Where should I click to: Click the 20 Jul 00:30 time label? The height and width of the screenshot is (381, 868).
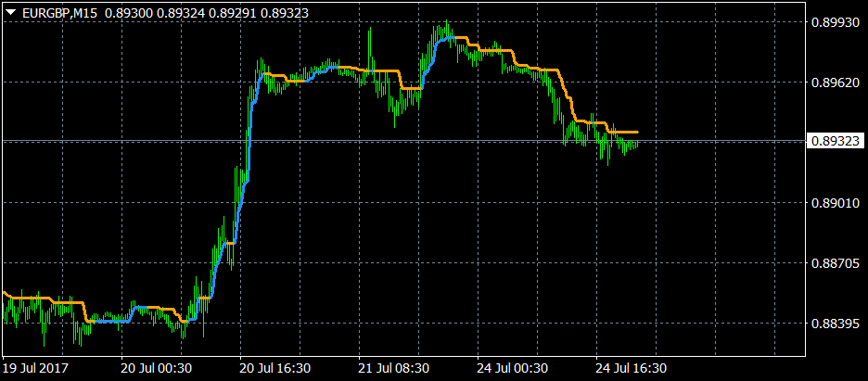[x=157, y=368]
